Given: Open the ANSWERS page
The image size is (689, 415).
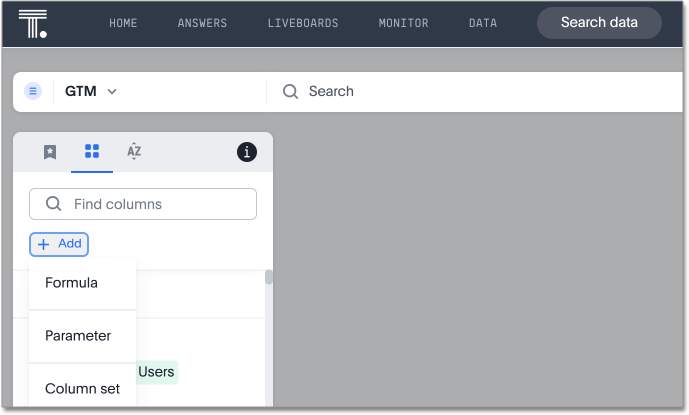Looking at the screenshot, I should (202, 23).
